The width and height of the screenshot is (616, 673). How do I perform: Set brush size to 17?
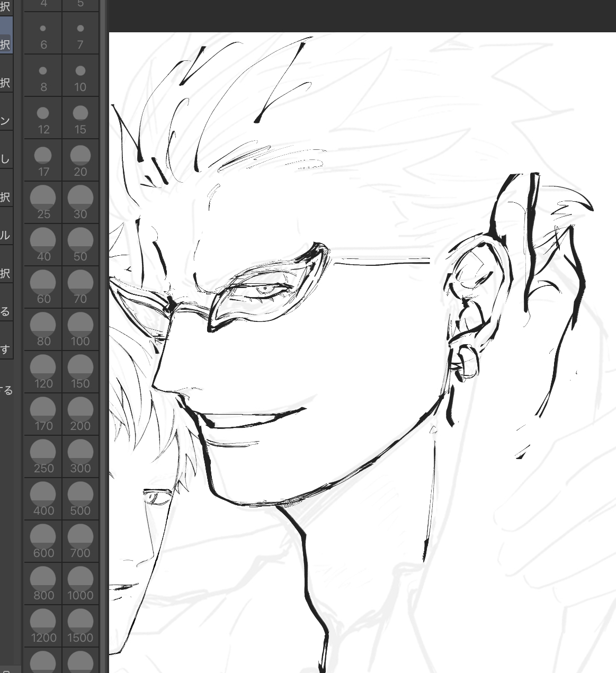pyautogui.click(x=43, y=161)
